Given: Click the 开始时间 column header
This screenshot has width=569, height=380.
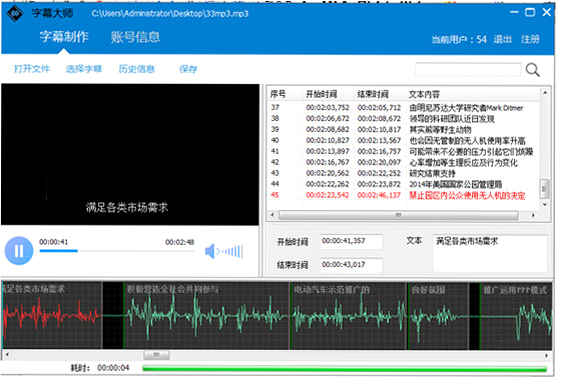Looking at the screenshot, I should coord(322,94).
